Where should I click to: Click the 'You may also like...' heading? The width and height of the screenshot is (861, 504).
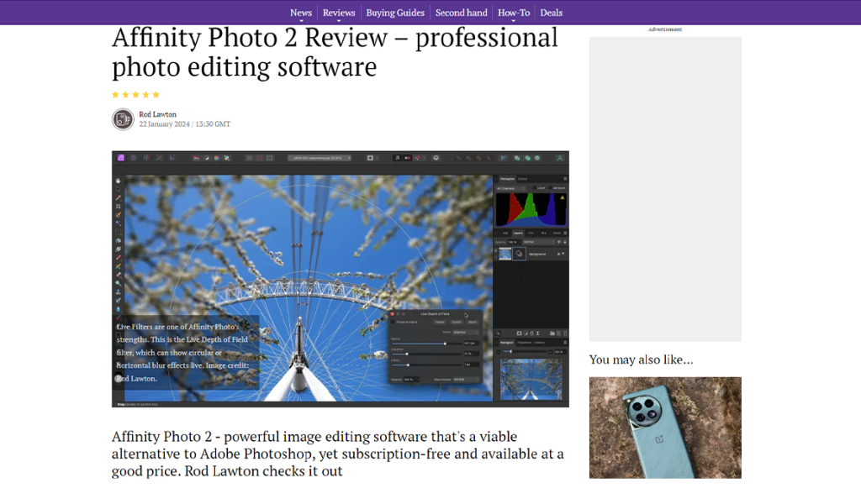[x=641, y=360]
